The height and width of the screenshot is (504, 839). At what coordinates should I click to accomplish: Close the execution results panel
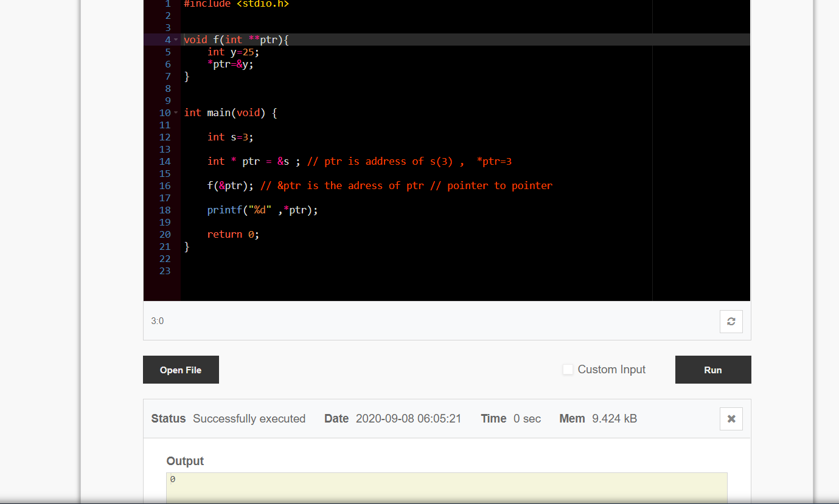731,419
